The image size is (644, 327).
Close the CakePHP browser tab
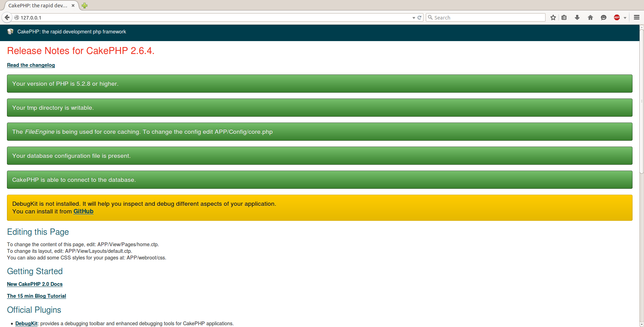pos(73,6)
